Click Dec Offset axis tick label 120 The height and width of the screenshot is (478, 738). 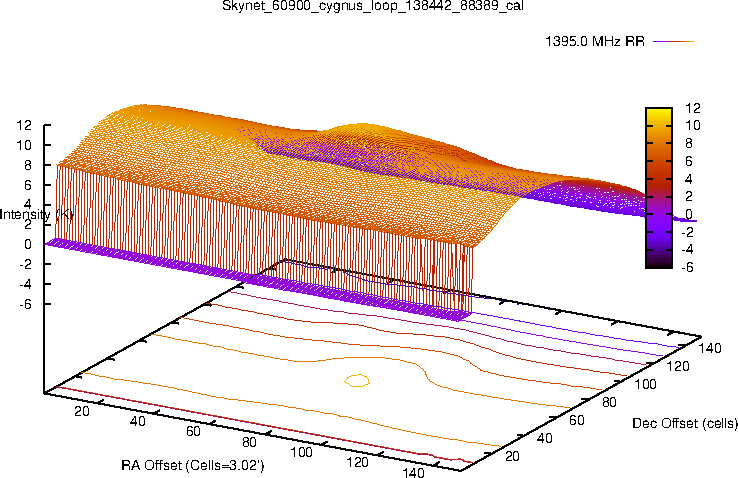[678, 366]
